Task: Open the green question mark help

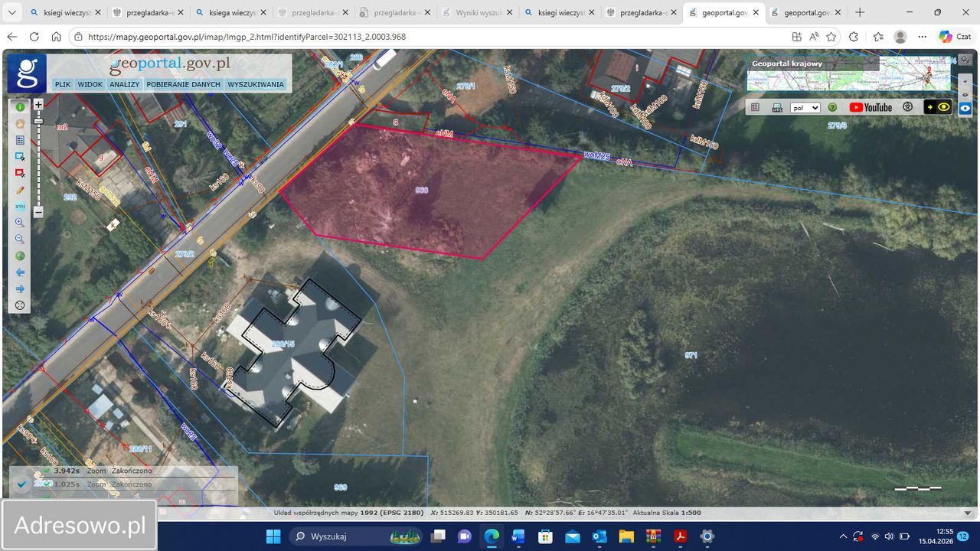Action: click(832, 108)
